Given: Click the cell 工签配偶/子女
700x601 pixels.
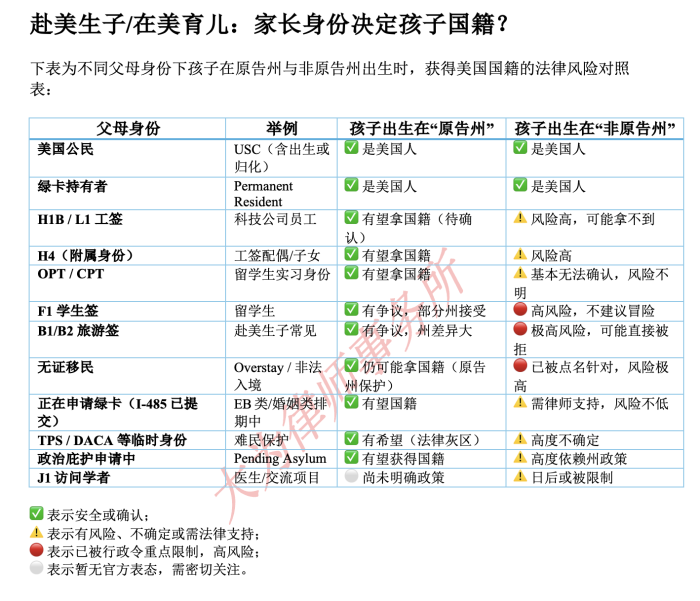Looking at the screenshot, I should (x=277, y=255).
